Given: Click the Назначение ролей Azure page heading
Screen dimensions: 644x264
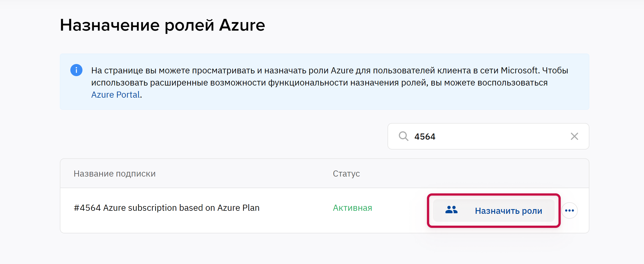Looking at the screenshot, I should (162, 25).
